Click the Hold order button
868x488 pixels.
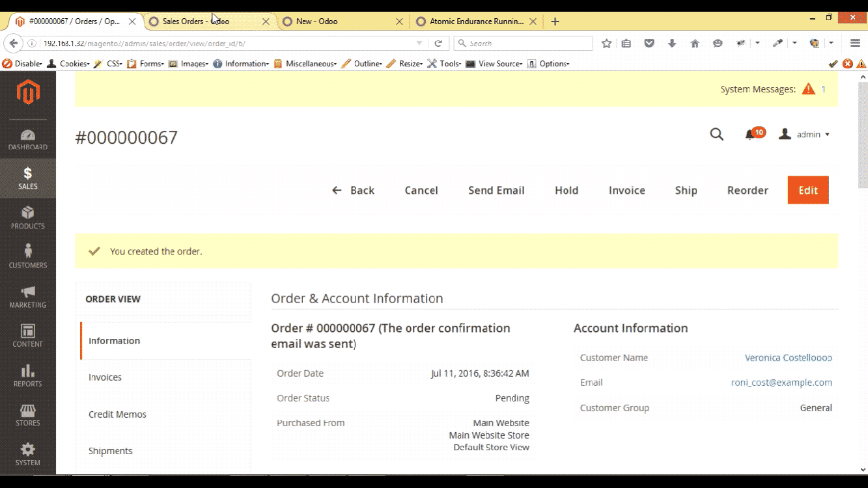[x=567, y=190]
